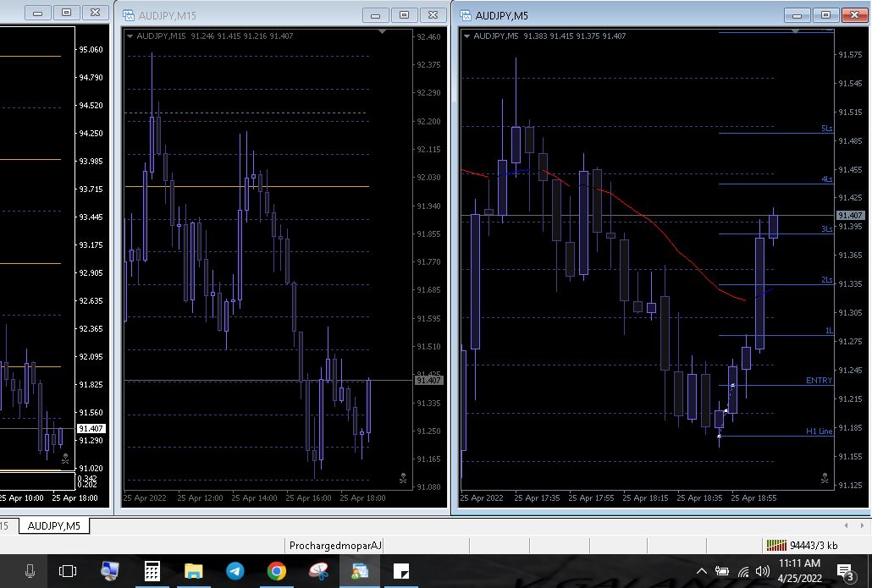Screen dimensions: 872x588
Task: Click the 1L level label
Action: click(829, 331)
